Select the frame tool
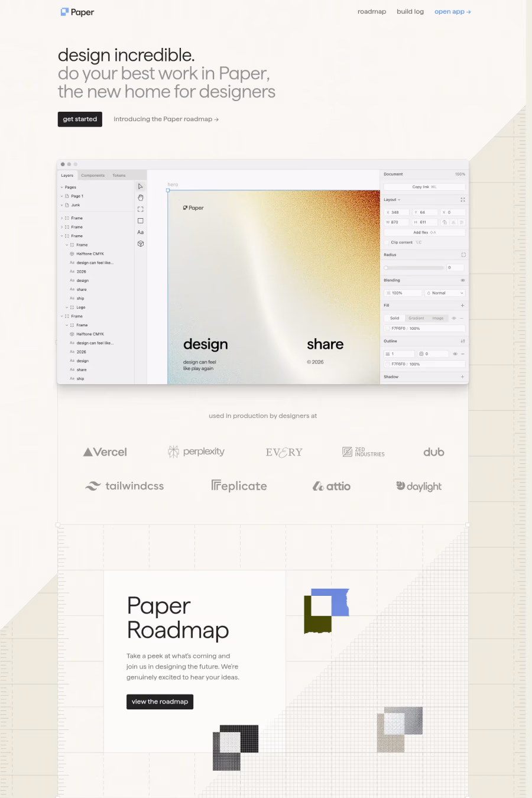This screenshot has height=798, width=532. click(140, 209)
